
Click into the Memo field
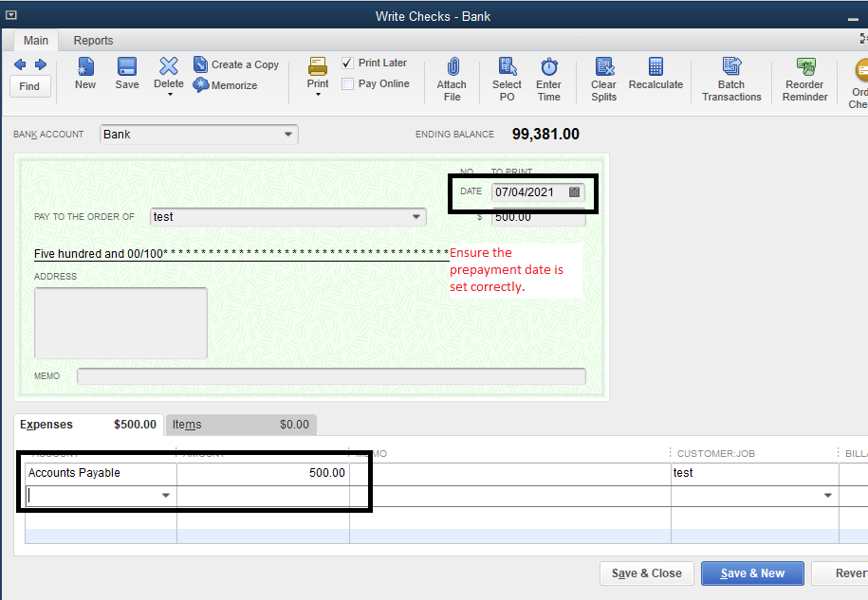(331, 376)
